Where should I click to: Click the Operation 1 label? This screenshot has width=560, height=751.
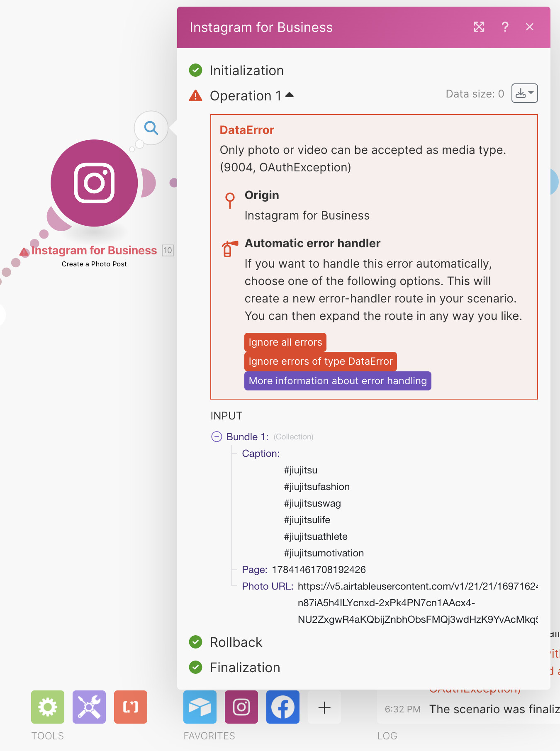pyautogui.click(x=246, y=96)
